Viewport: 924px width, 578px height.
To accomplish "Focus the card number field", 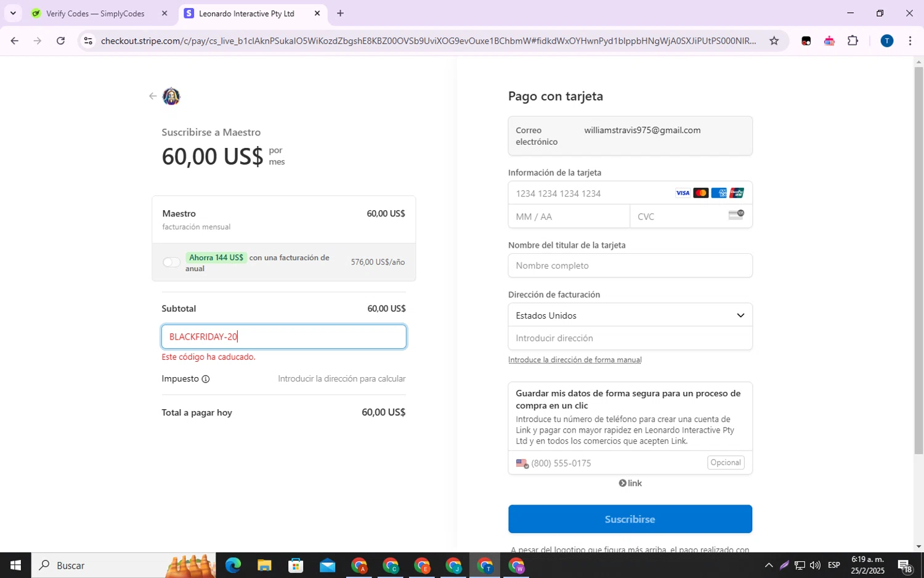I will click(x=630, y=193).
